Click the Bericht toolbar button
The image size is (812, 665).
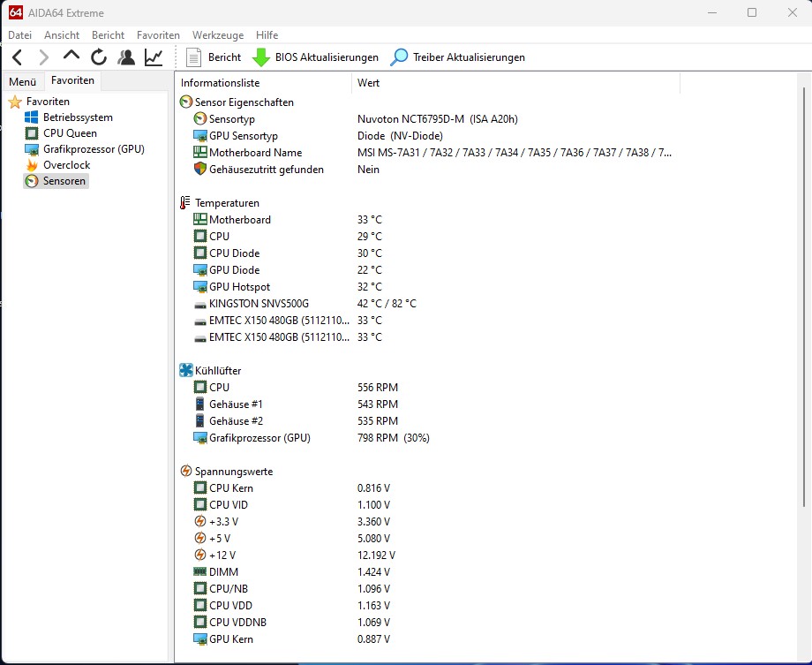pos(214,57)
